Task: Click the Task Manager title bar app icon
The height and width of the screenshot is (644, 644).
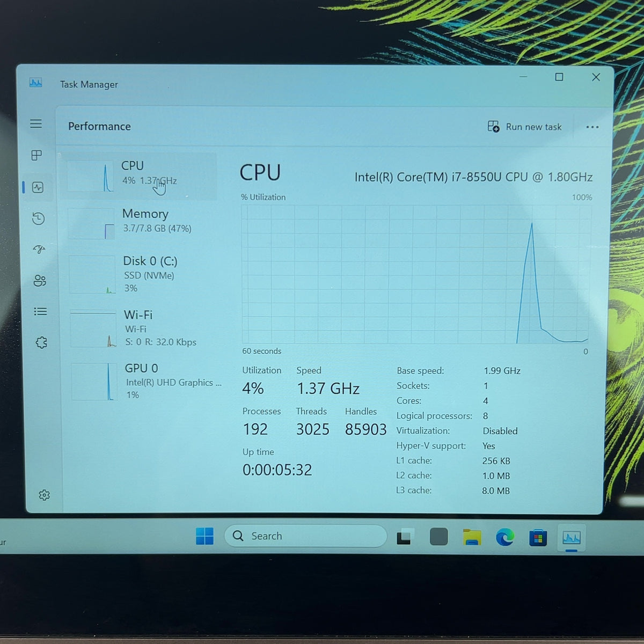Action: (36, 83)
